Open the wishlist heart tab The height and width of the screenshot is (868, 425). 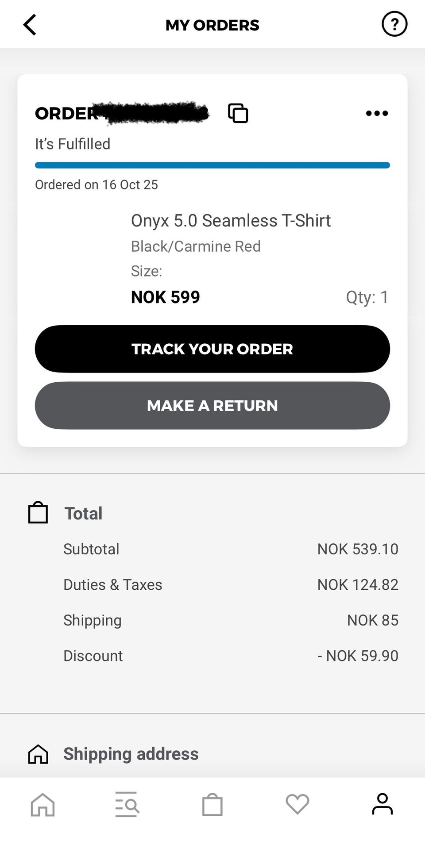tap(297, 804)
